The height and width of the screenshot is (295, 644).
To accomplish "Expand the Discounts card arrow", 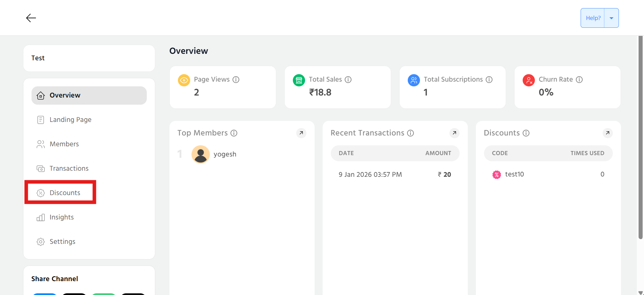I will [x=607, y=133].
